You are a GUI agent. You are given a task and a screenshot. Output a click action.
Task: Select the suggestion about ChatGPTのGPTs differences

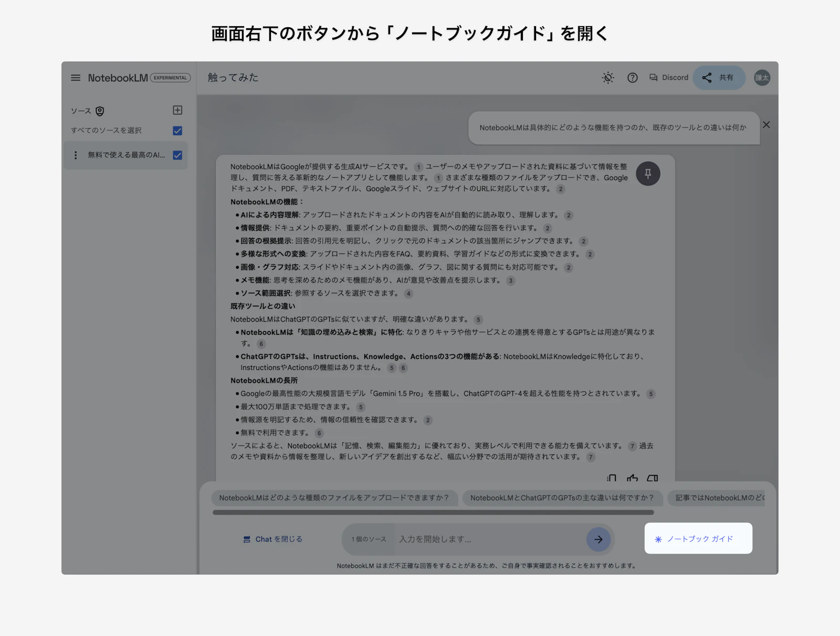click(562, 498)
